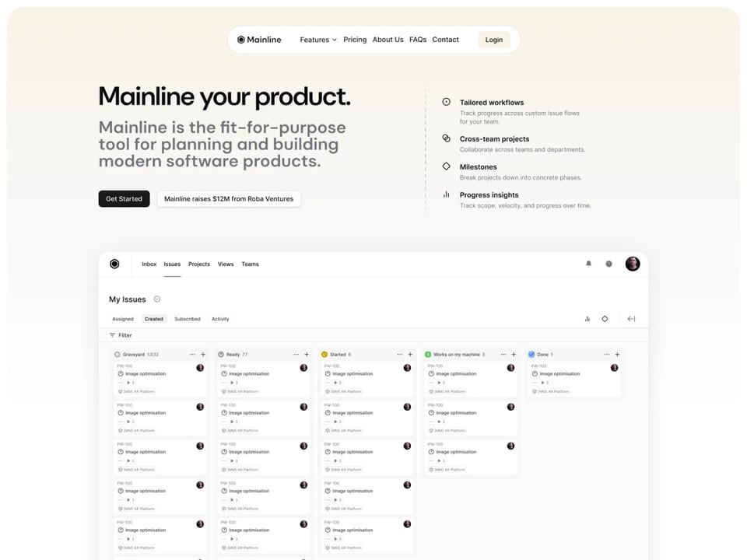Go to About Us
The image size is (747, 560).
(388, 40)
